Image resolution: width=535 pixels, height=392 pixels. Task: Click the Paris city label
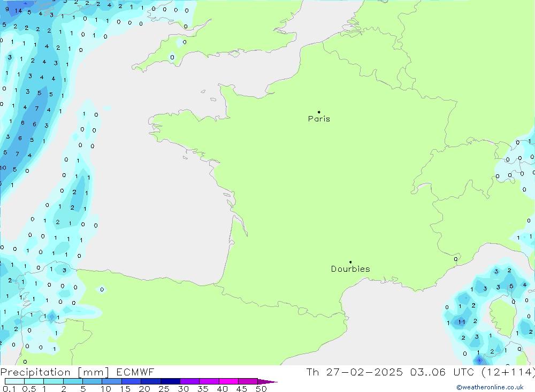pos(319,119)
